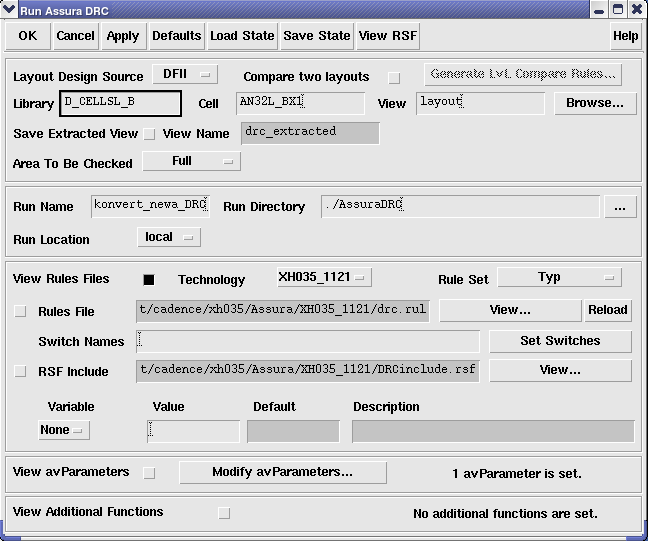Toggle Save Extracted View checkbox
The image size is (648, 541).
pyautogui.click(x=149, y=134)
